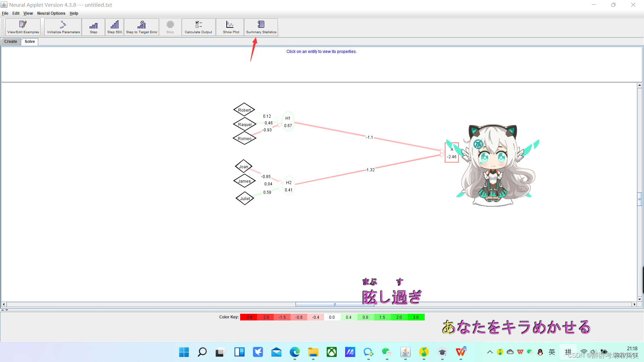Click hidden node H2

click(x=288, y=186)
